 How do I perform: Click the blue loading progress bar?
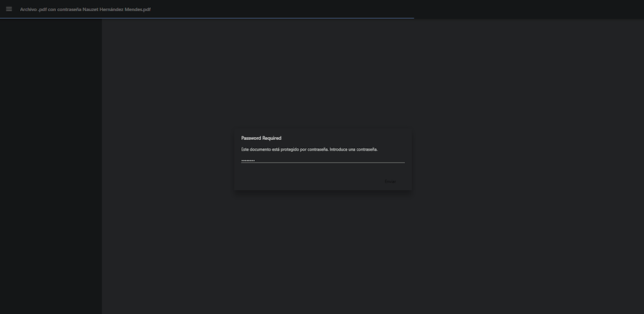[208, 18]
